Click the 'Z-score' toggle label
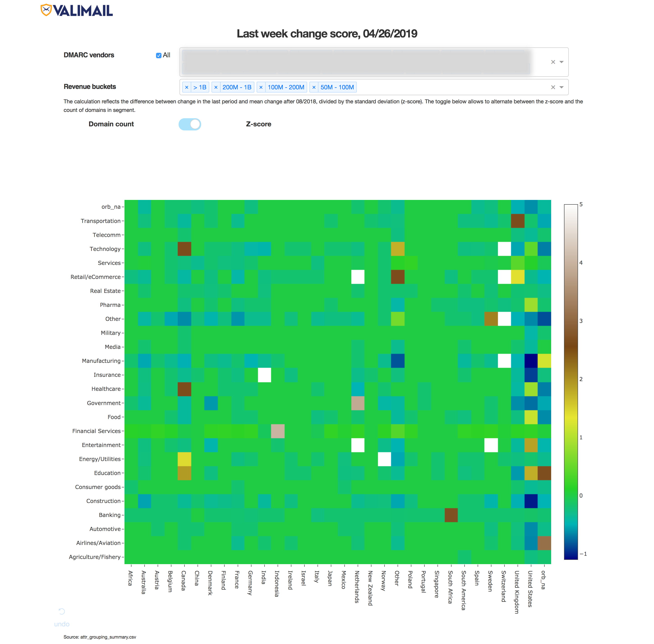The width and height of the screenshot is (654, 644). [x=259, y=124]
